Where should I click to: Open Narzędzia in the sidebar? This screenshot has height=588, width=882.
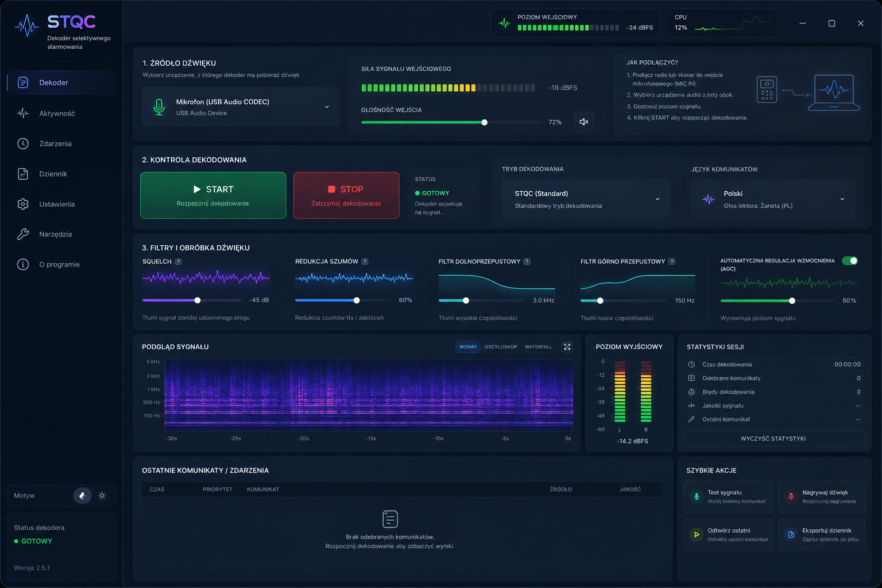(x=61, y=234)
